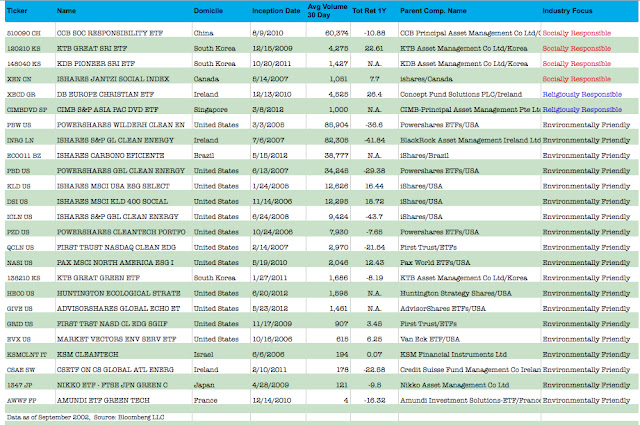Select ISHARES MSCI KLD 400 SOCIAL cell
The height and width of the screenshot is (425, 640).
pos(112,201)
